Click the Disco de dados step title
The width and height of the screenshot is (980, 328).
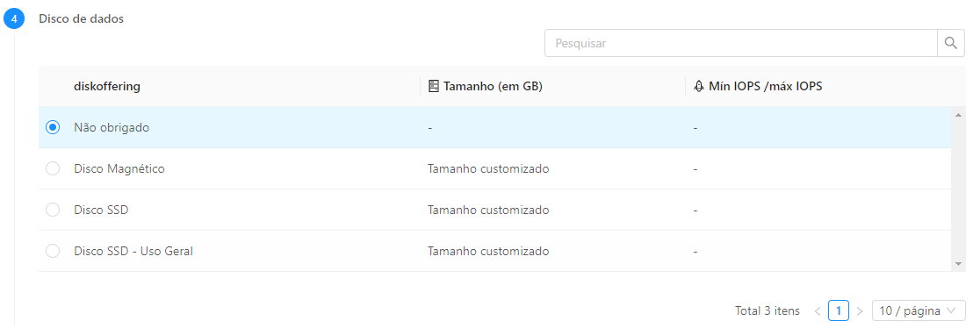82,18
